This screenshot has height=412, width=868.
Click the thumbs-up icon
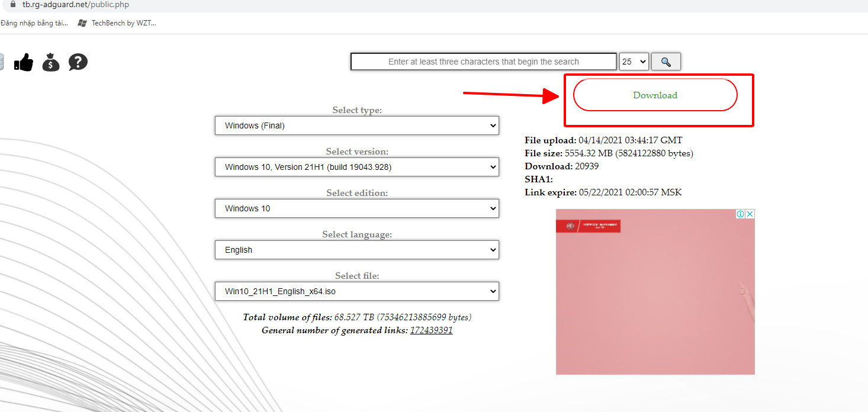[24, 62]
